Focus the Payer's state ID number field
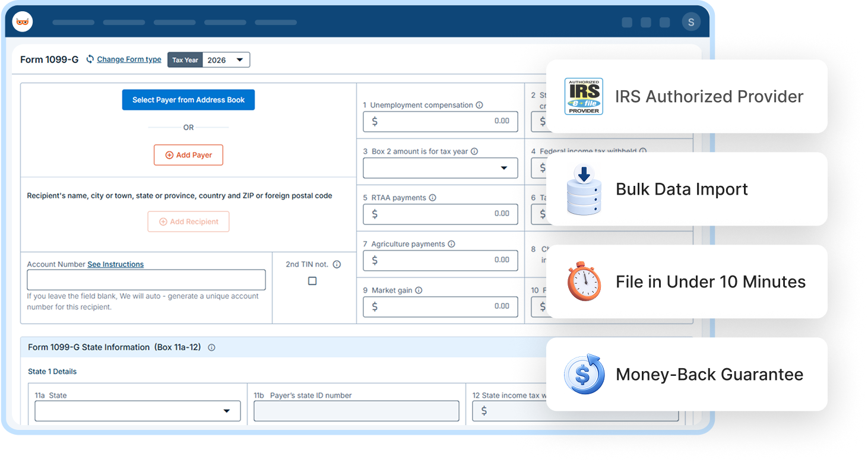 pos(356,411)
